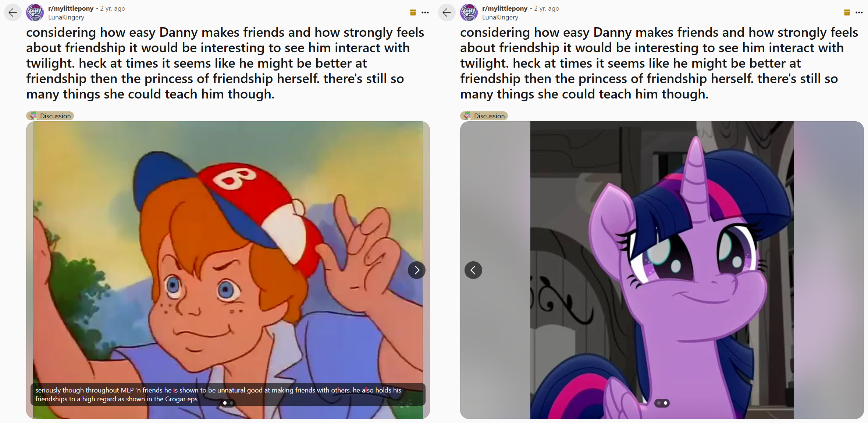Visit LunaKingery's profile from left post
The image size is (868, 423).
[66, 17]
